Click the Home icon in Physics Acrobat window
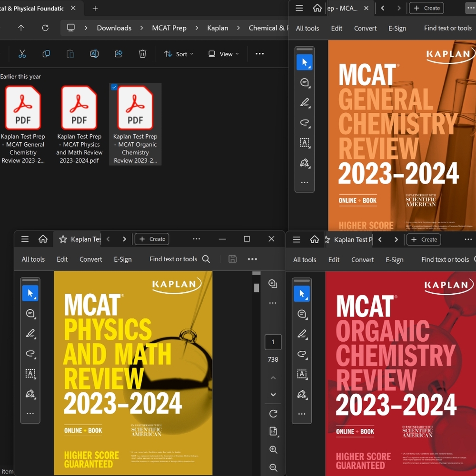476x476 pixels. (43, 239)
